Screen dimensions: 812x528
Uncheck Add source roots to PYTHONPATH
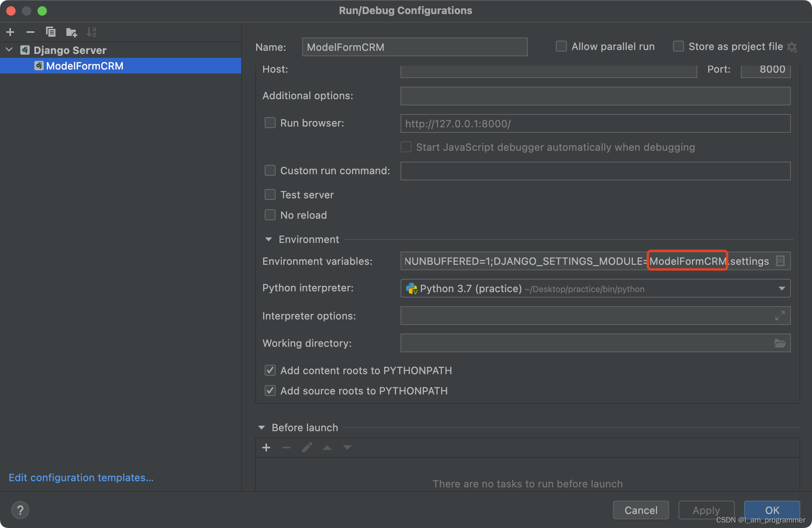[x=270, y=391]
